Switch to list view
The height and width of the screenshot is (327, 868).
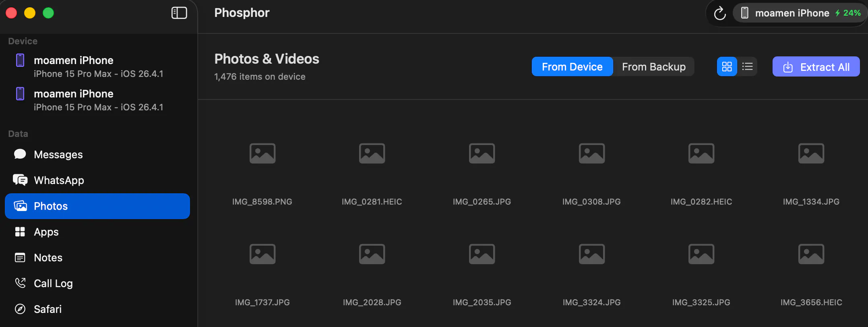[748, 66]
